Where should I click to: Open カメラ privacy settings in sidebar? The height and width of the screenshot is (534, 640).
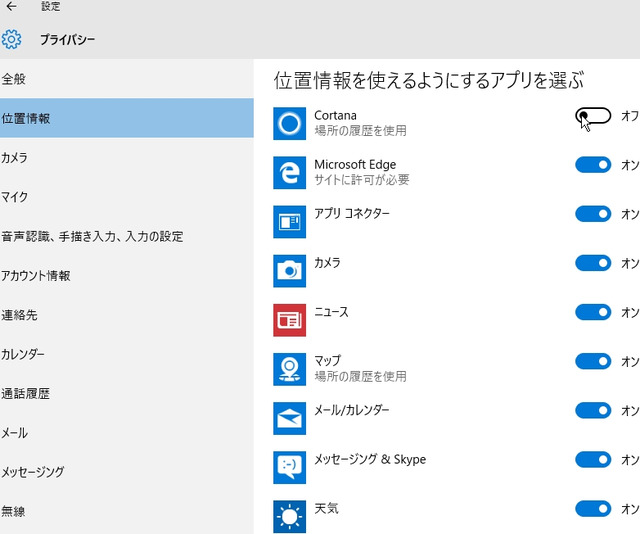[x=127, y=158]
